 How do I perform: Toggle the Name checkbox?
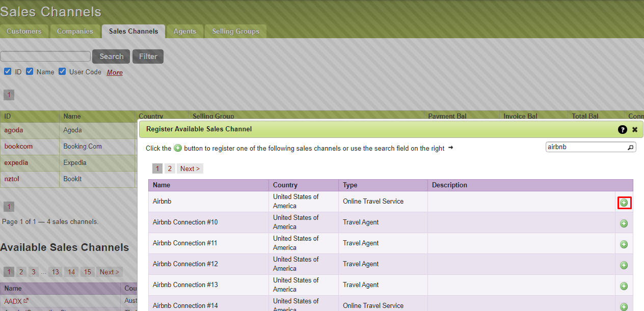[30, 71]
